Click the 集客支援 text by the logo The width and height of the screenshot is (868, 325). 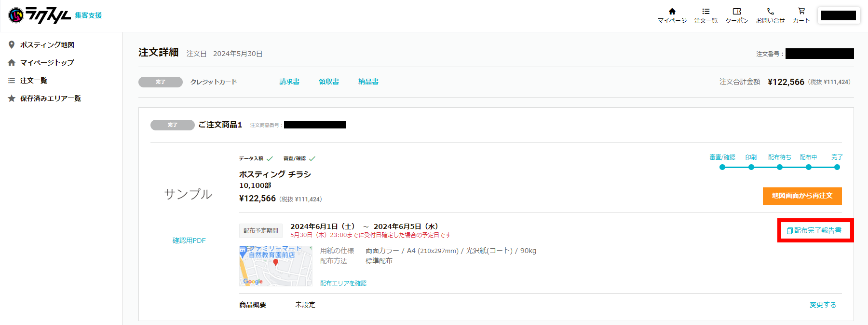[88, 15]
